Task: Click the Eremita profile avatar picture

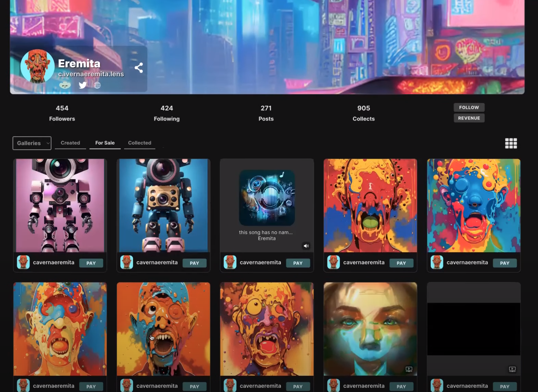Action: (x=37, y=66)
